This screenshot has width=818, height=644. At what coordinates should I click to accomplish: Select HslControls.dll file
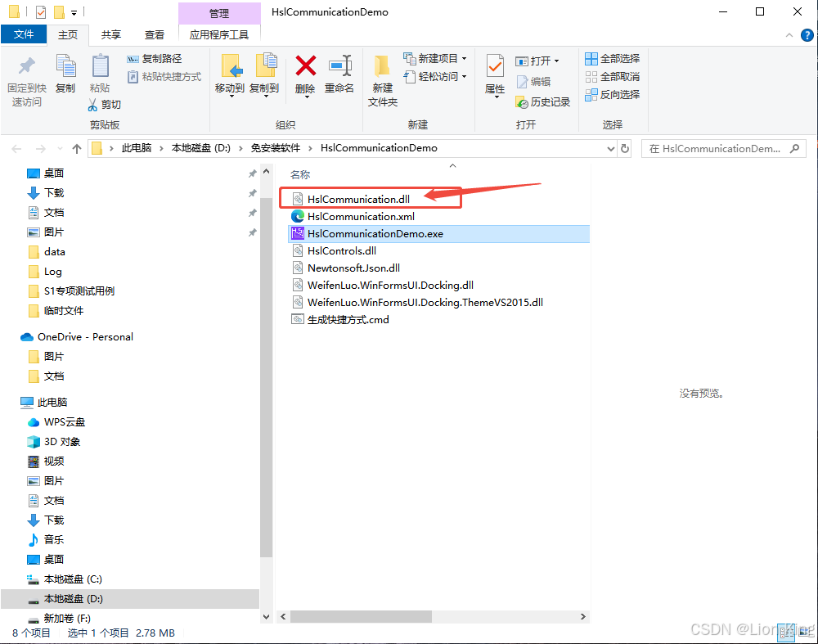(x=342, y=250)
